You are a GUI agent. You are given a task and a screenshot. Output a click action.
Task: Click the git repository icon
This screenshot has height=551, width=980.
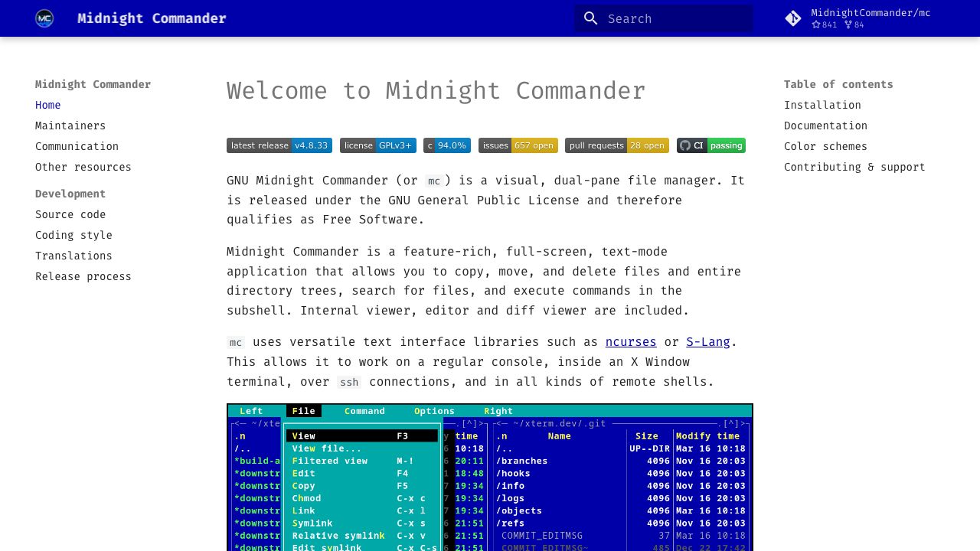pyautogui.click(x=793, y=18)
